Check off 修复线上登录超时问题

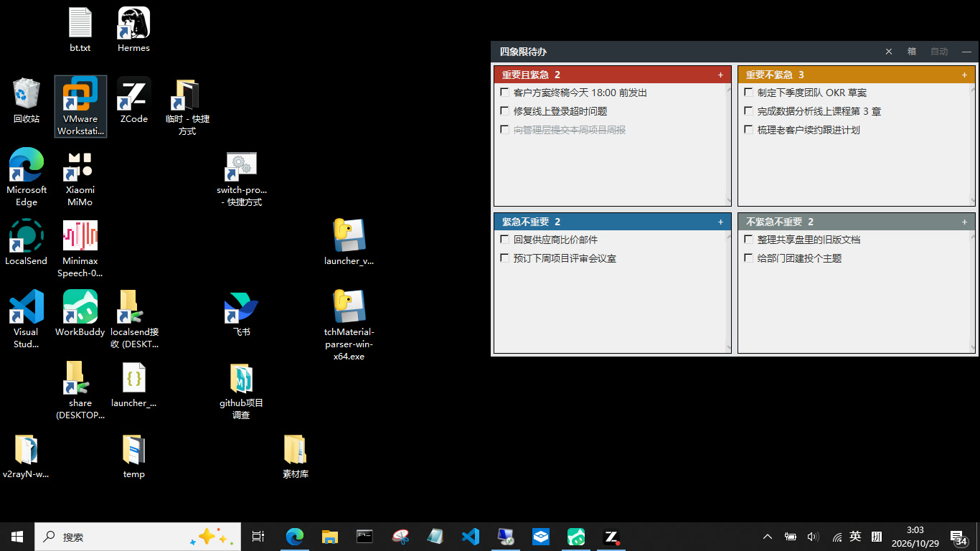tap(505, 111)
